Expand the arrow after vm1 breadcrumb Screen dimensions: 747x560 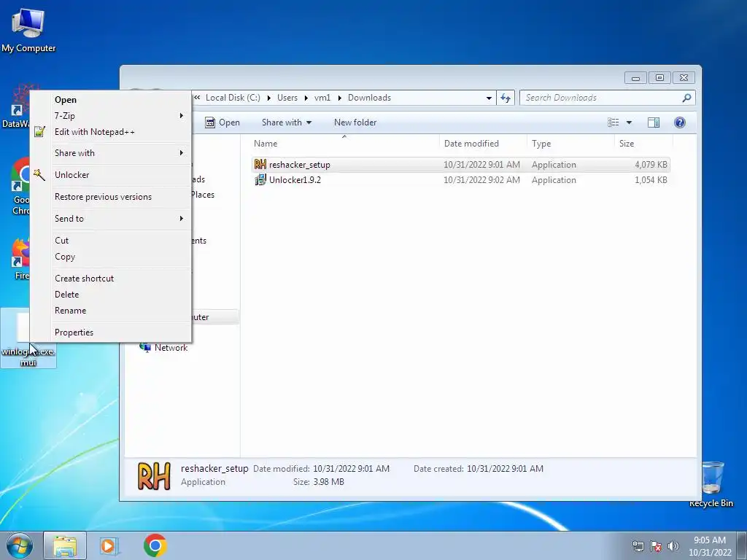pos(339,98)
